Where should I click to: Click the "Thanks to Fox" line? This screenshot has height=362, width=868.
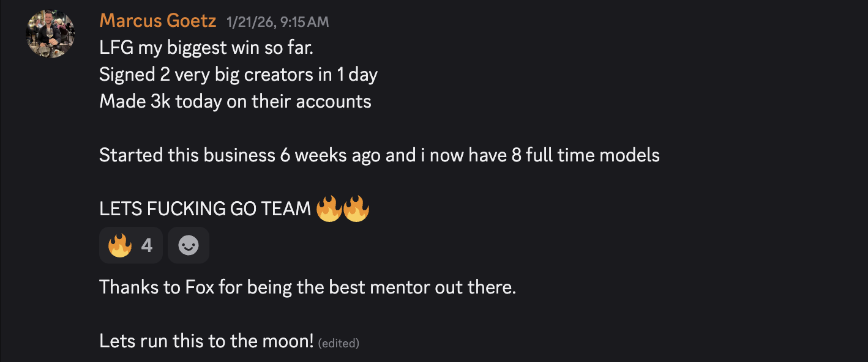click(x=307, y=287)
